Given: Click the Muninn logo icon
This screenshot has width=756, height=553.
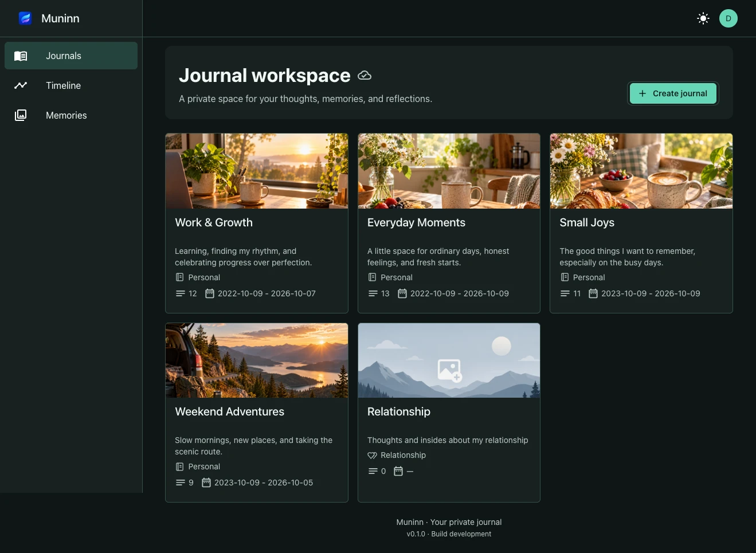Looking at the screenshot, I should click(25, 18).
